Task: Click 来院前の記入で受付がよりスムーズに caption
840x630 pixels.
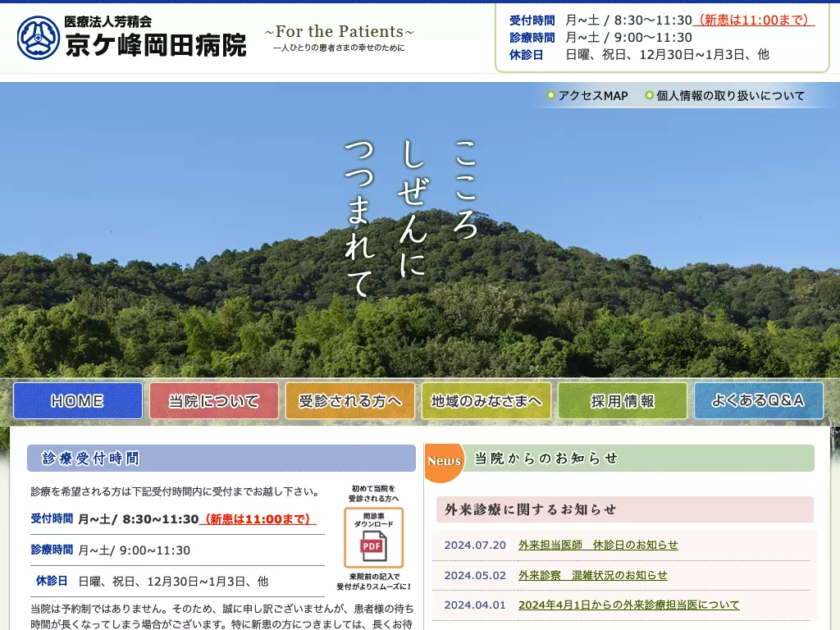Action: (x=373, y=582)
